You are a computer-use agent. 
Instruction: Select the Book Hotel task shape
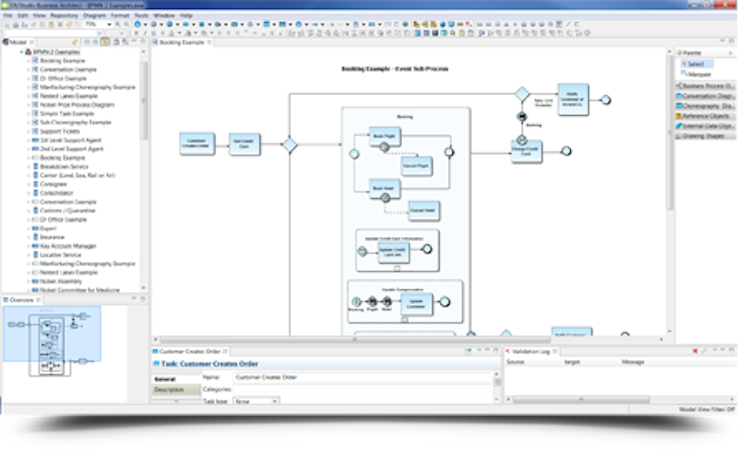(384, 188)
